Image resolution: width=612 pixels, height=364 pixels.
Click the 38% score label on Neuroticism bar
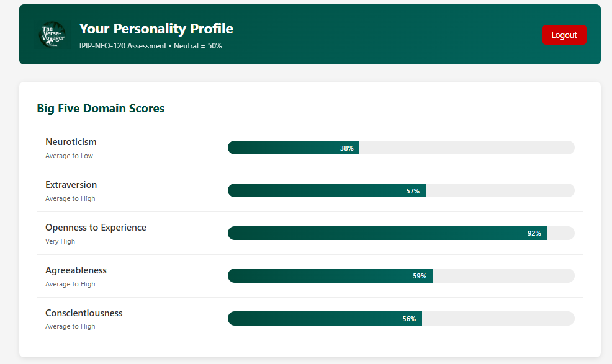point(347,148)
